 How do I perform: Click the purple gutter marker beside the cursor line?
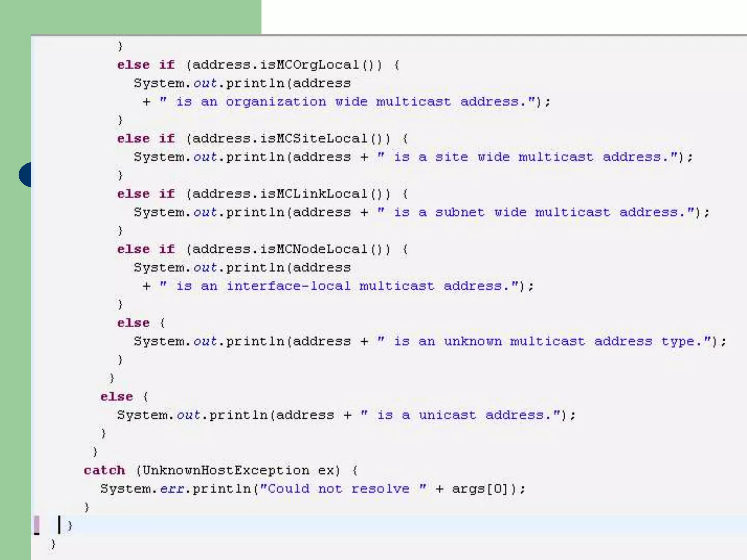[37, 525]
